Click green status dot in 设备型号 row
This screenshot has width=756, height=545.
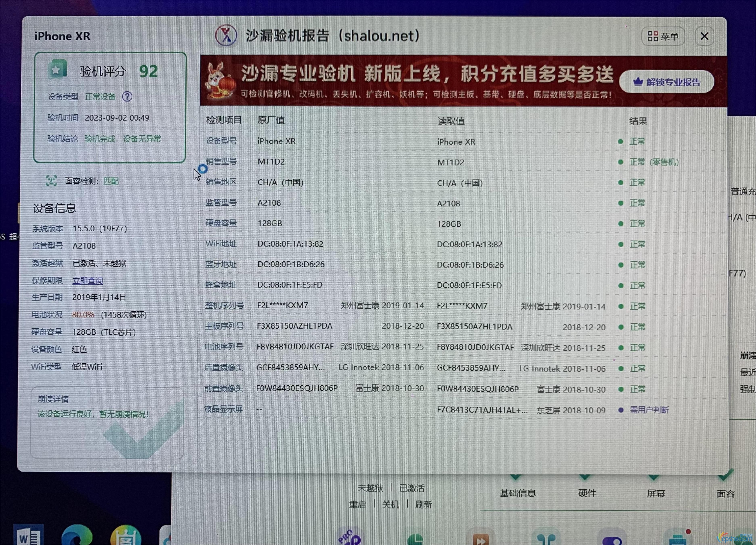620,141
